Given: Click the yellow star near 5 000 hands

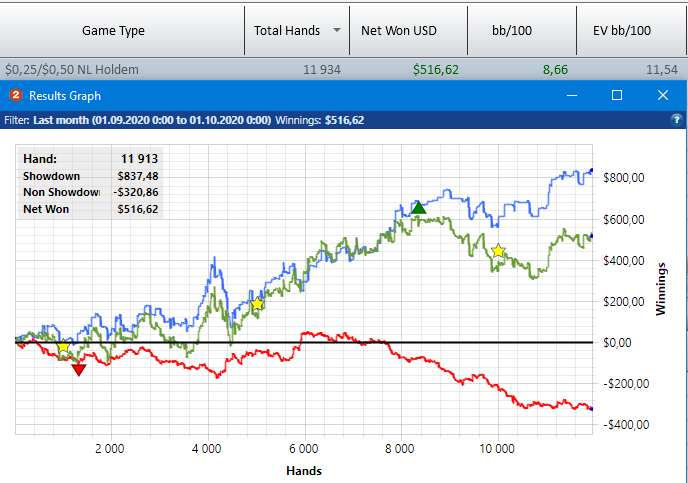Looking at the screenshot, I should click(x=257, y=304).
